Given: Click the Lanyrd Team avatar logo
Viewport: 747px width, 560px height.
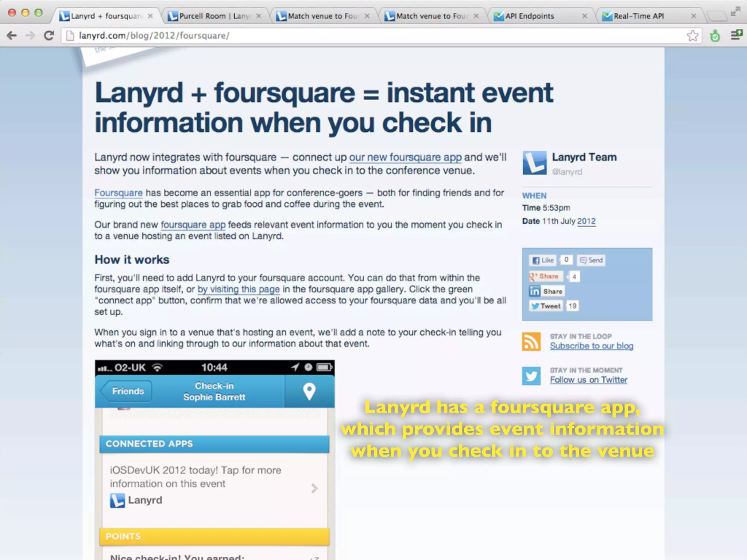Looking at the screenshot, I should pos(534,163).
